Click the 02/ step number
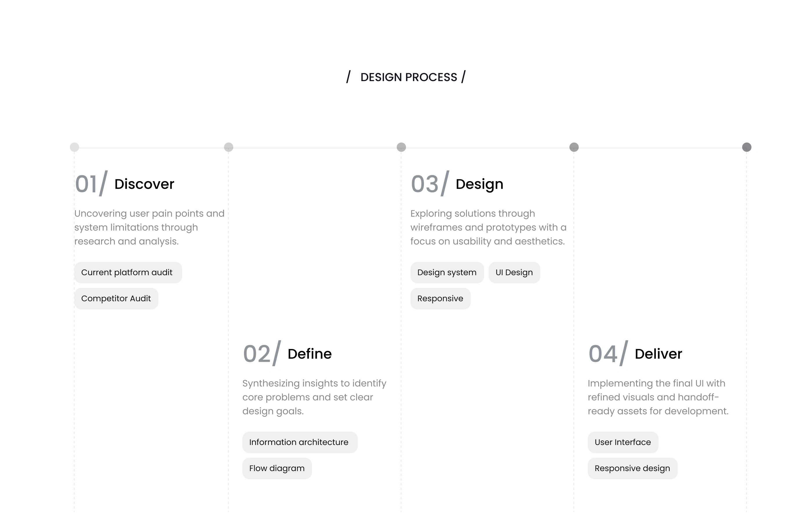The image size is (812, 518). click(x=261, y=354)
